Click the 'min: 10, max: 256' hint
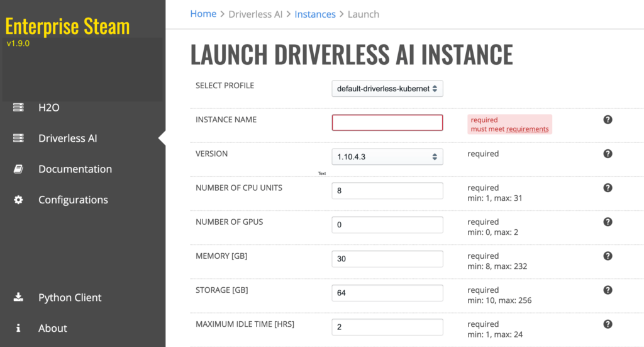The width and height of the screenshot is (644, 347). 499,300
